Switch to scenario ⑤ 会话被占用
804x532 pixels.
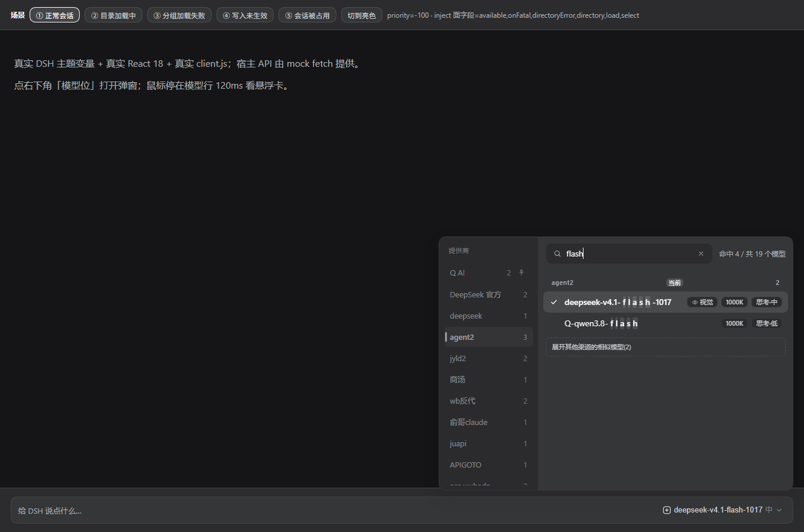click(x=307, y=15)
